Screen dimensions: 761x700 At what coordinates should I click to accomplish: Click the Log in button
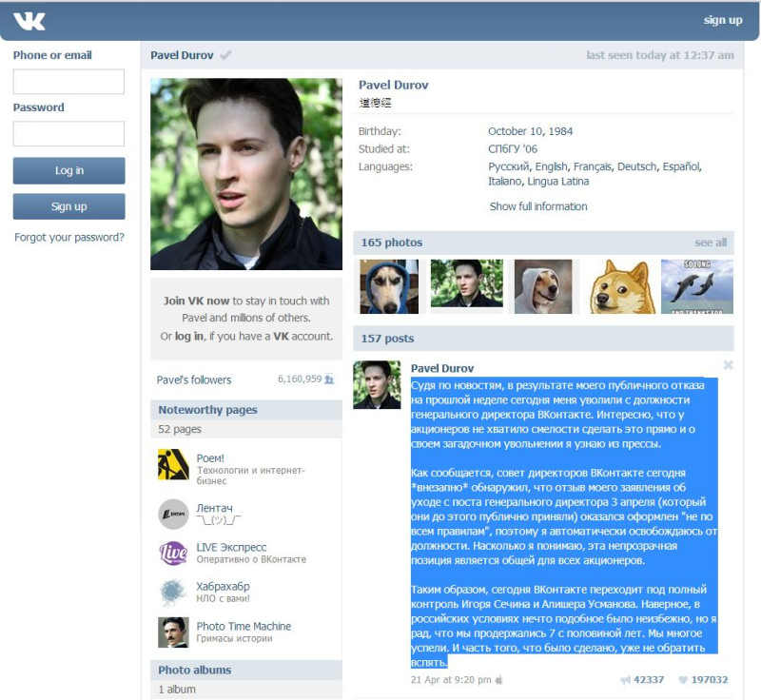coord(68,170)
